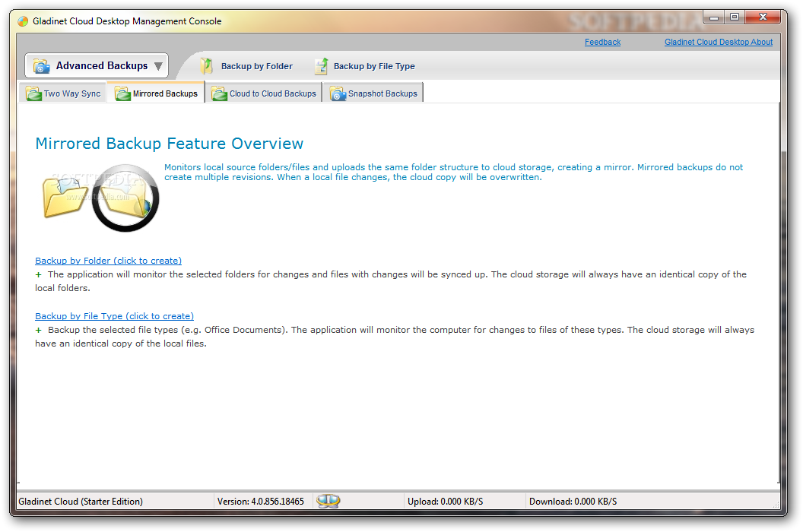
Task: Click the Backup by File Type toolbar icon
Action: point(321,66)
